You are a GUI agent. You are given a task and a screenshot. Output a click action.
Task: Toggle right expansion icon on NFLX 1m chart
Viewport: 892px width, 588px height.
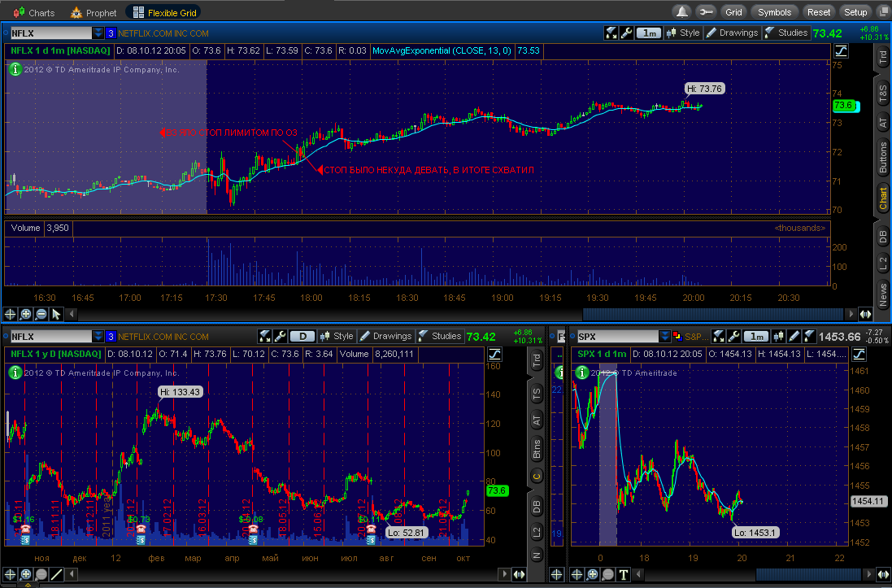(841, 52)
